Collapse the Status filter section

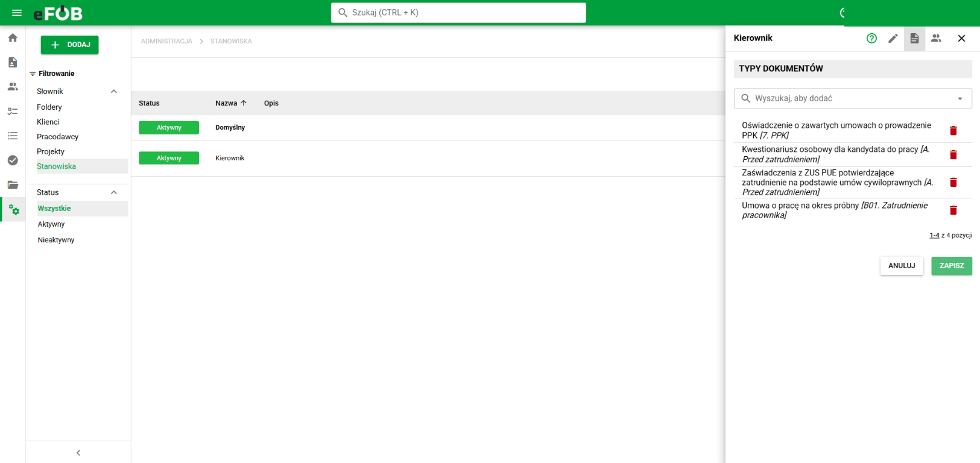click(x=114, y=192)
